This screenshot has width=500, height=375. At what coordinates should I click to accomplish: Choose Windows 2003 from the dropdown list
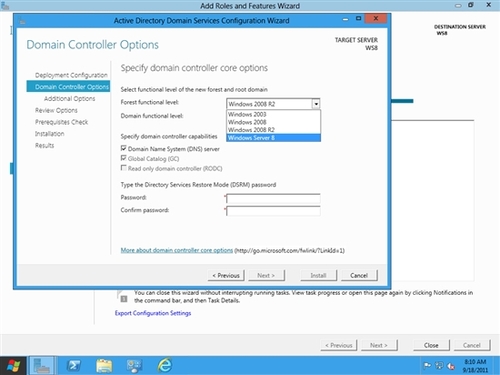click(274, 114)
